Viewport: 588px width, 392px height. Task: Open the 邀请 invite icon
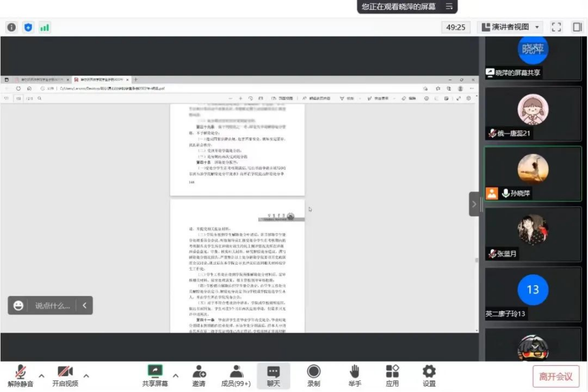point(199,376)
